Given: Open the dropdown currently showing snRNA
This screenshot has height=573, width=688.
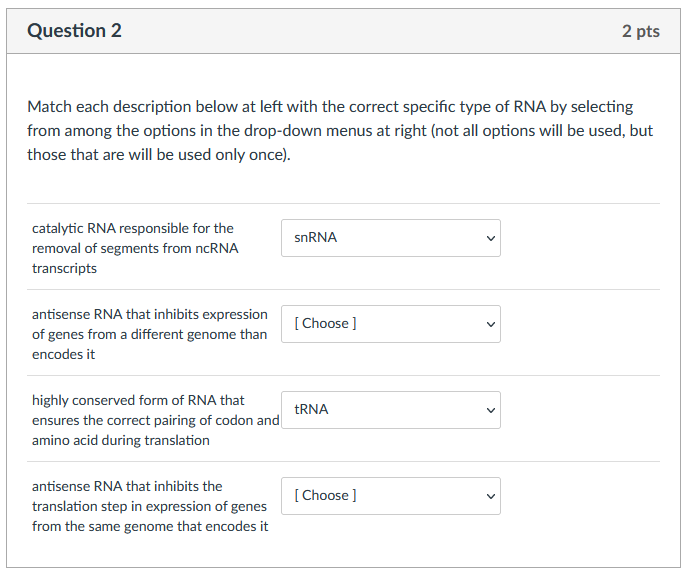Looking at the screenshot, I should (x=390, y=238).
